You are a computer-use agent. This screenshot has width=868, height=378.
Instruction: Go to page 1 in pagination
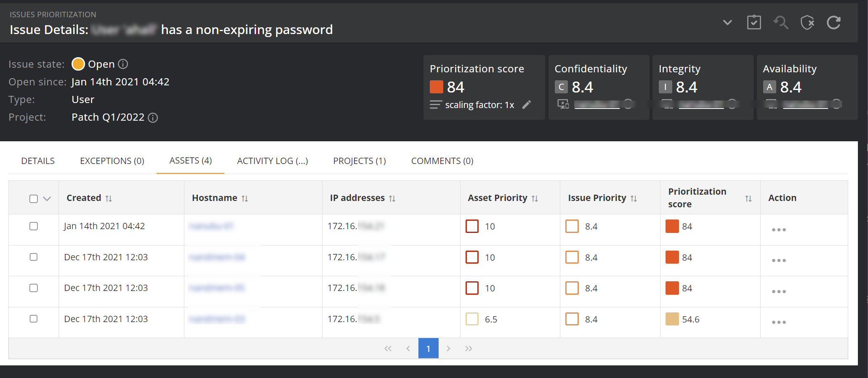coord(428,349)
